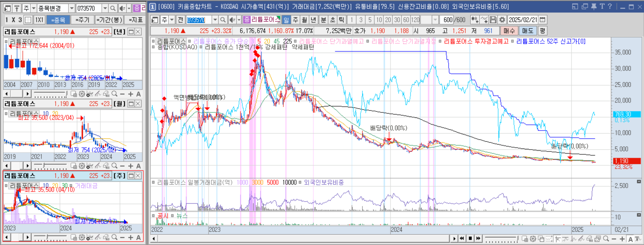Open the 주 dropdown arrow in main chart toolbar
Image resolution: width=644 pixels, height=245 pixels.
[172, 20]
